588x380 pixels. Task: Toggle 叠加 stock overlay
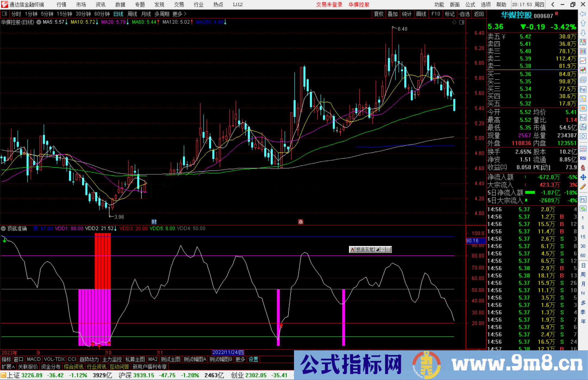click(x=393, y=14)
